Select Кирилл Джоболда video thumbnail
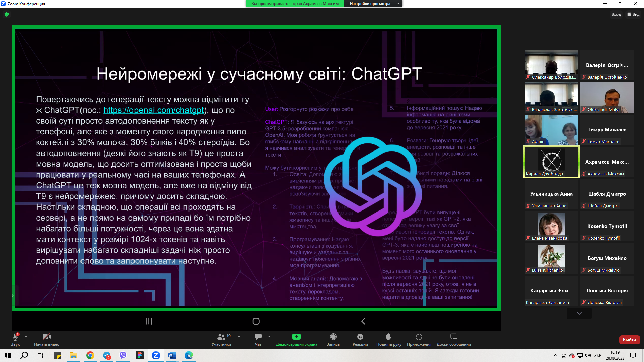Screen dimensions: 644x362 (551, 162)
